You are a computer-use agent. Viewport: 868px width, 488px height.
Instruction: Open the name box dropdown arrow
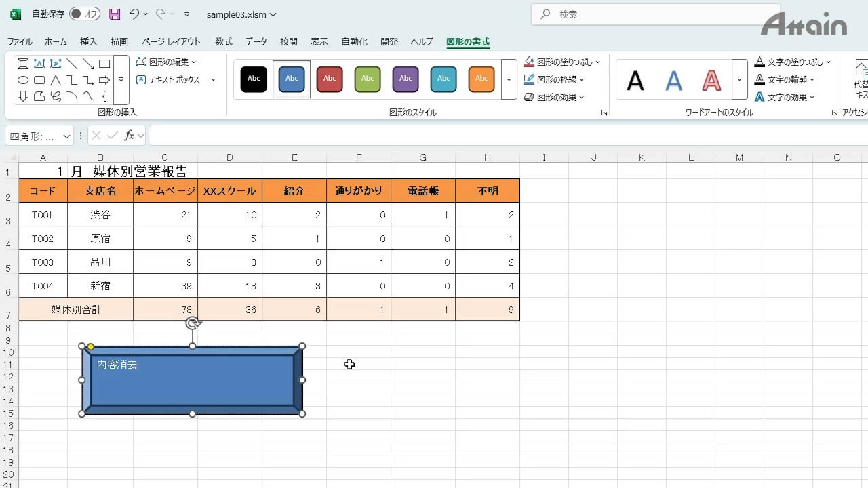66,136
